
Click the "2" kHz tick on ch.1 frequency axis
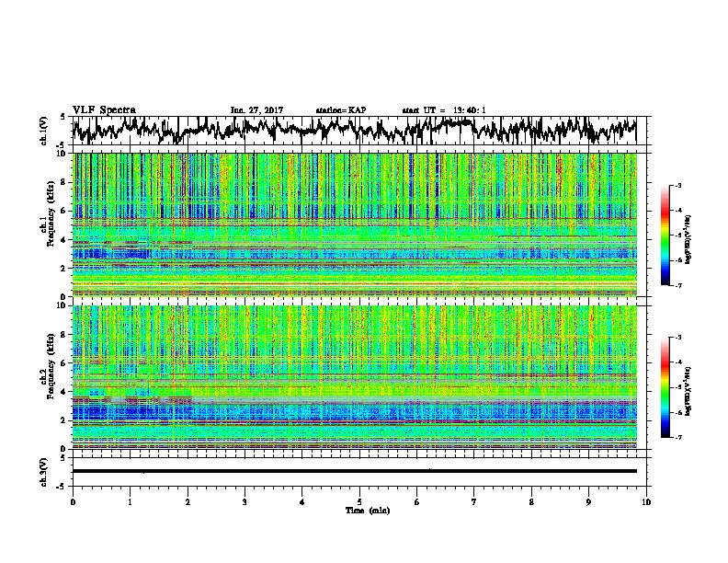(x=64, y=269)
